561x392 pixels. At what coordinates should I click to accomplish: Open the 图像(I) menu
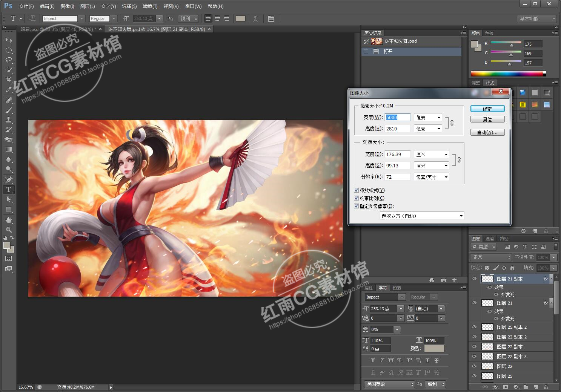(68, 6)
